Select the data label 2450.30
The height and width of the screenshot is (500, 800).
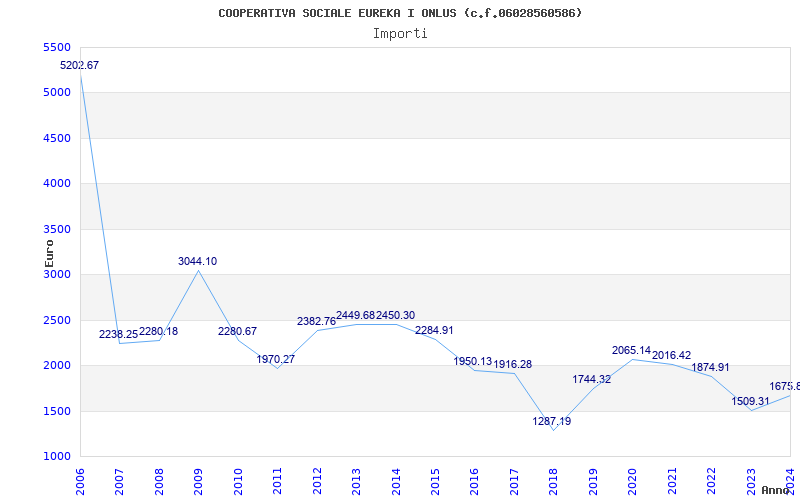(395, 315)
